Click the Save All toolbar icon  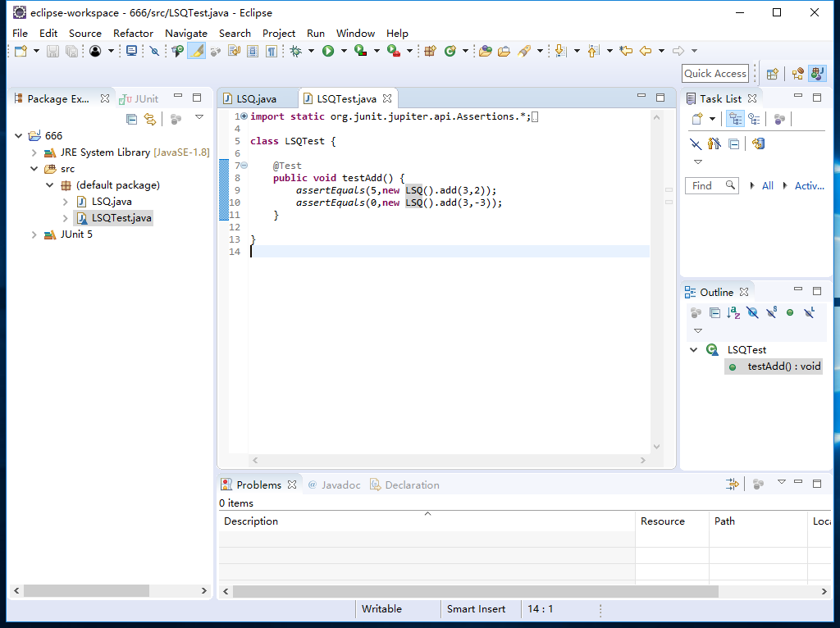click(71, 51)
